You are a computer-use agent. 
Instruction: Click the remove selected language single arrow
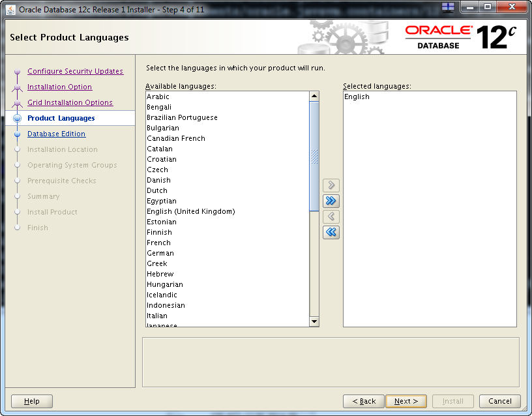pos(331,216)
